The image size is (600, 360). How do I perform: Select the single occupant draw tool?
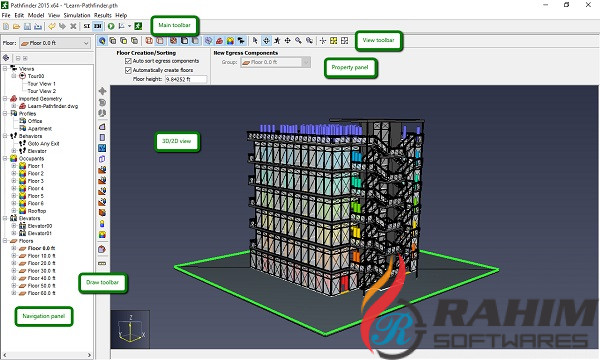tap(102, 223)
